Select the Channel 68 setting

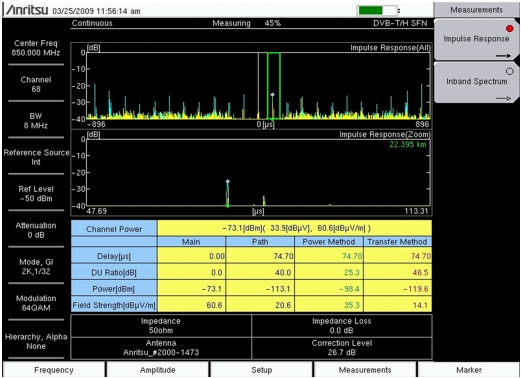click(36, 84)
